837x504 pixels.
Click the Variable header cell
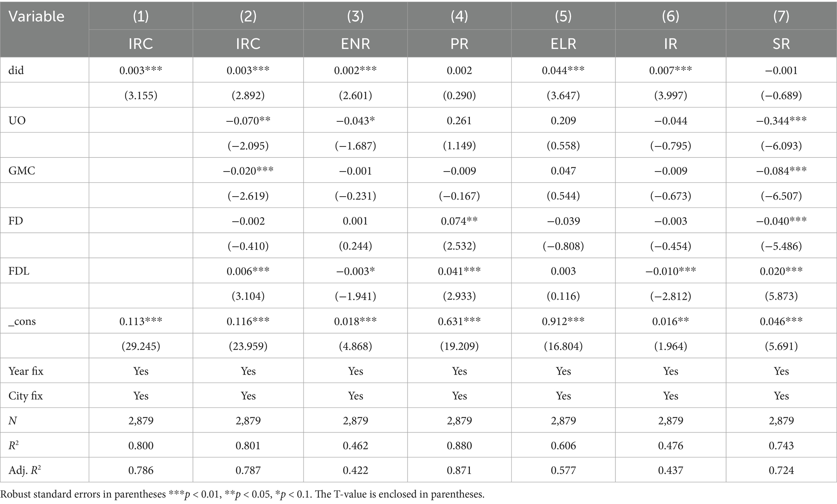pyautogui.click(x=36, y=17)
